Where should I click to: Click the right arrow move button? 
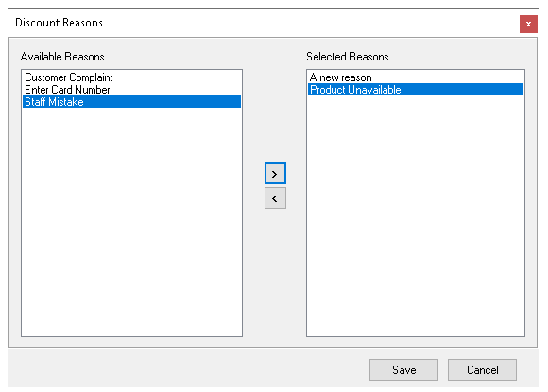click(275, 173)
